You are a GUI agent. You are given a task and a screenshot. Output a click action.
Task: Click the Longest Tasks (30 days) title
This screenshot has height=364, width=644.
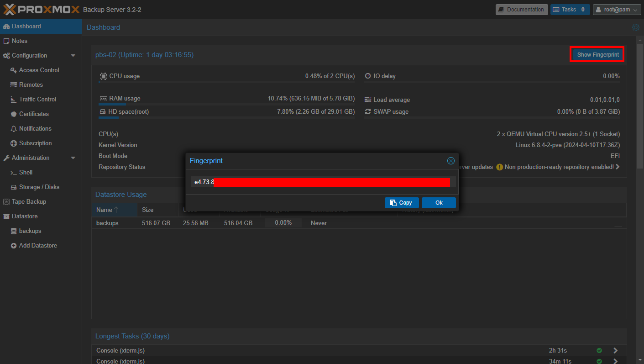pyautogui.click(x=132, y=336)
